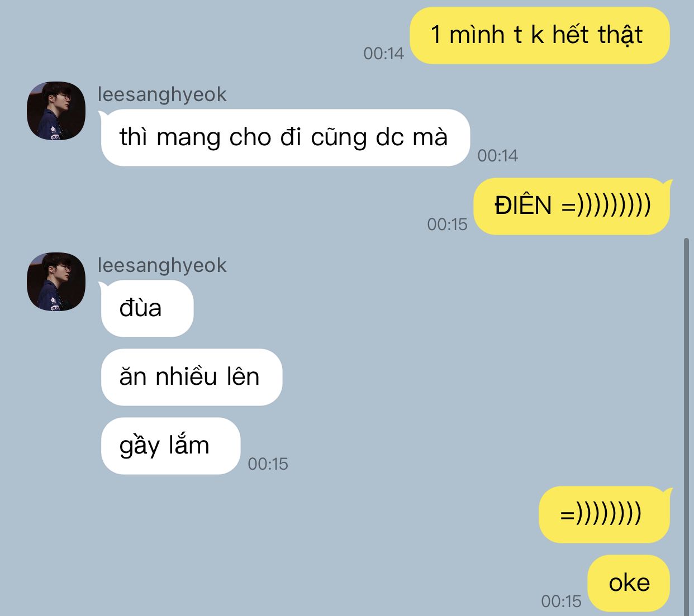Open leesanghyeok's avatar above 'thì mang cho đi' message

[x=56, y=111]
